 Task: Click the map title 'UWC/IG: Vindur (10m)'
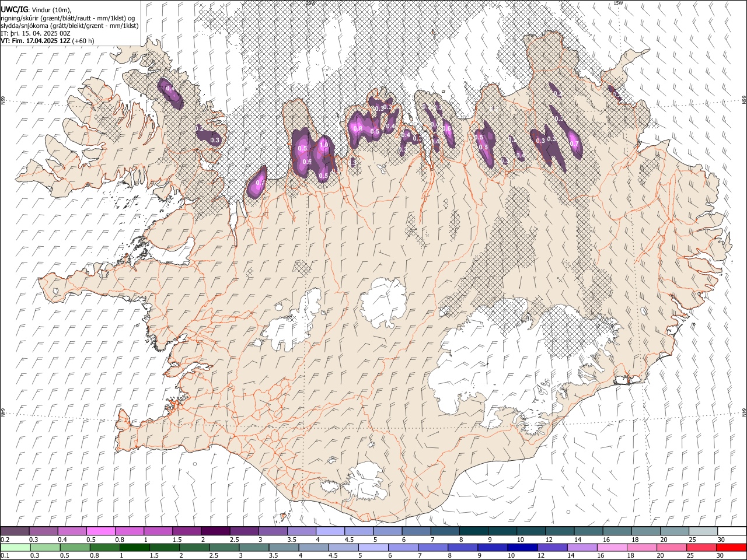point(36,9)
